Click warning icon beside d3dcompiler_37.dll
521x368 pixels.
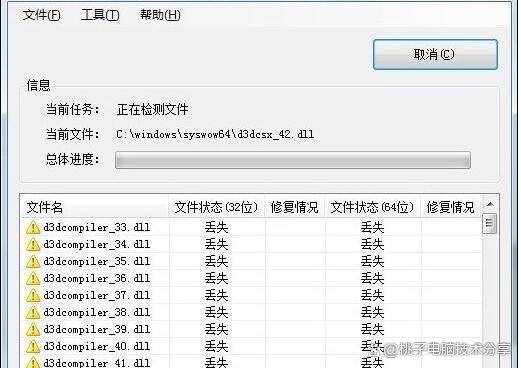tap(33, 295)
